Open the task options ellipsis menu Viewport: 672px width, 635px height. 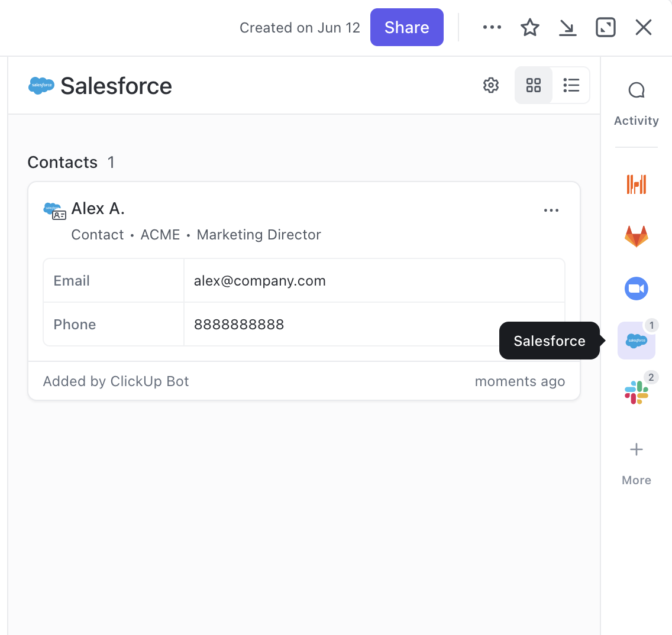[x=492, y=27]
